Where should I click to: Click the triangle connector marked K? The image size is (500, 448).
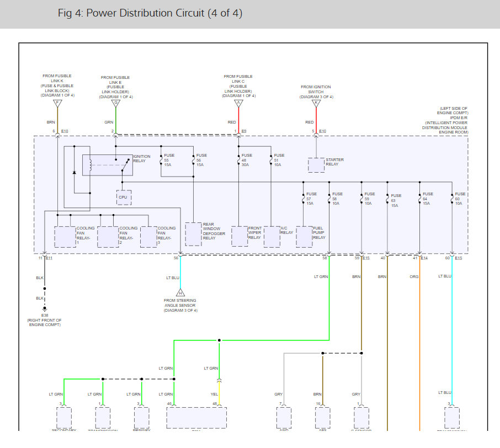316,103
